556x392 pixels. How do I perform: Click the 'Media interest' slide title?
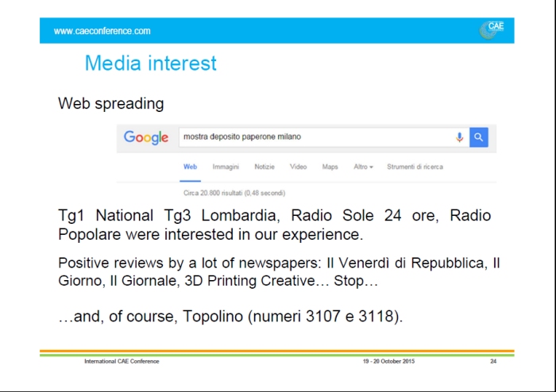coord(150,63)
